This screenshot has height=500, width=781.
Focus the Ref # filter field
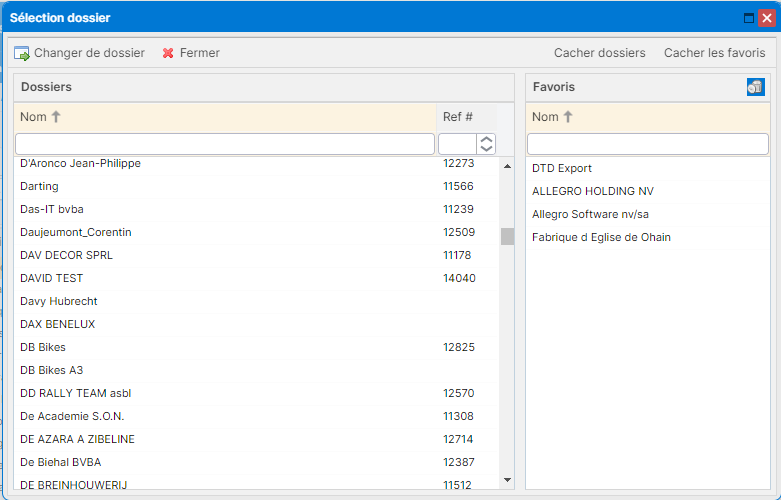pyautogui.click(x=457, y=144)
